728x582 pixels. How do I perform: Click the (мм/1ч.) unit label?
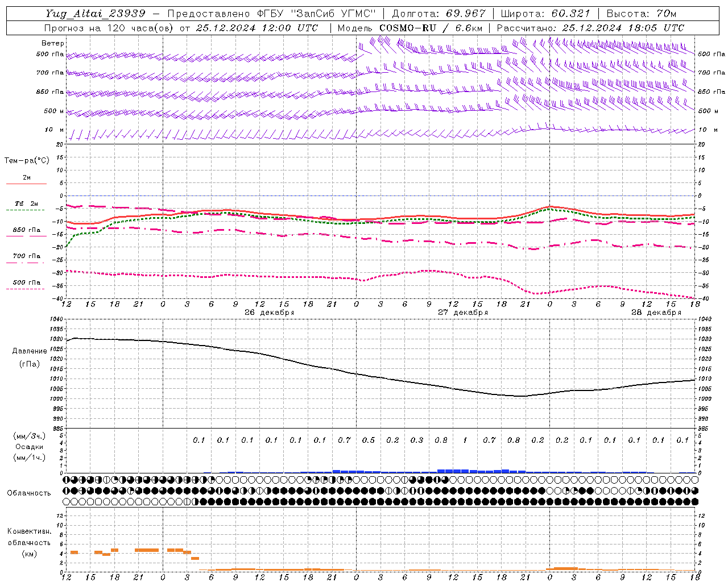(x=29, y=458)
